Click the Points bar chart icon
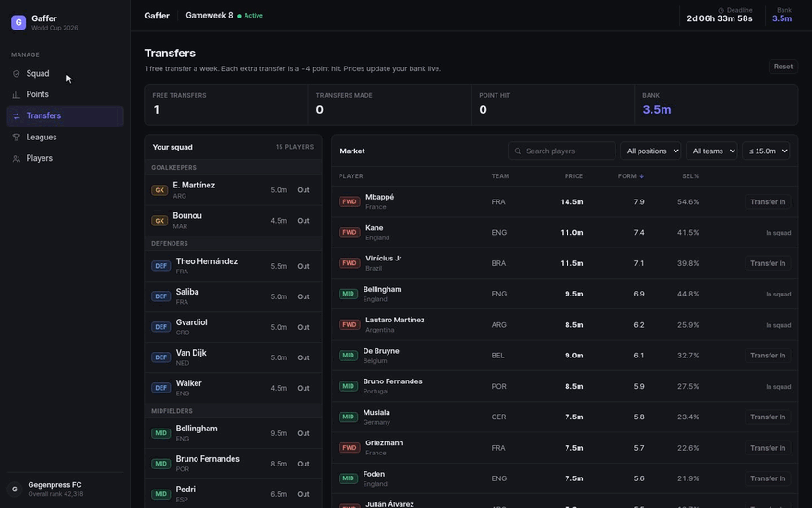This screenshot has width=812, height=508. (16, 94)
